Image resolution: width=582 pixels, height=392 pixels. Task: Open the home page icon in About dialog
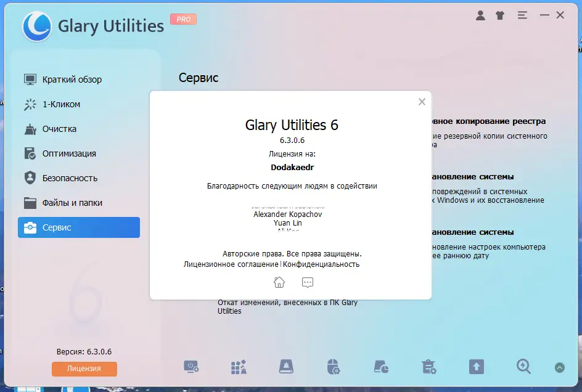click(x=279, y=282)
